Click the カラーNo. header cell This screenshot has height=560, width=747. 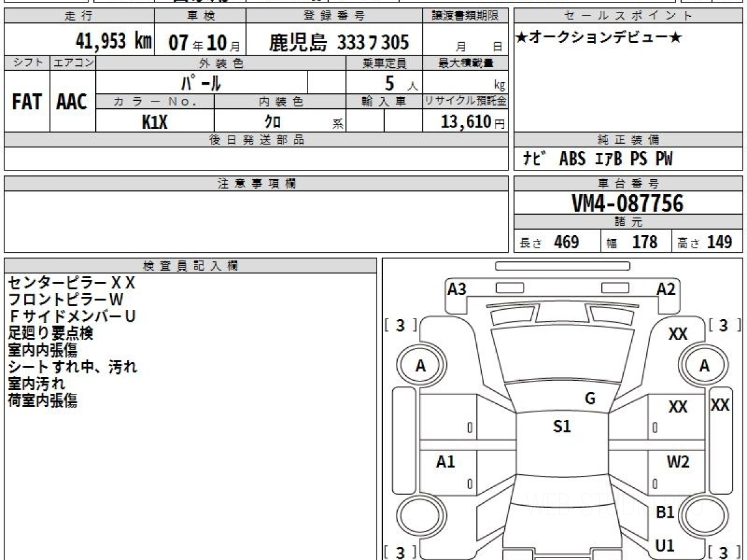[x=155, y=101]
